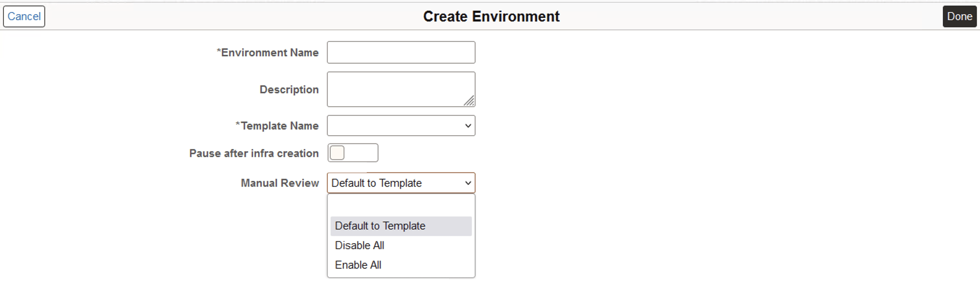Toggle the Pause after infra creation switch off

click(x=353, y=153)
